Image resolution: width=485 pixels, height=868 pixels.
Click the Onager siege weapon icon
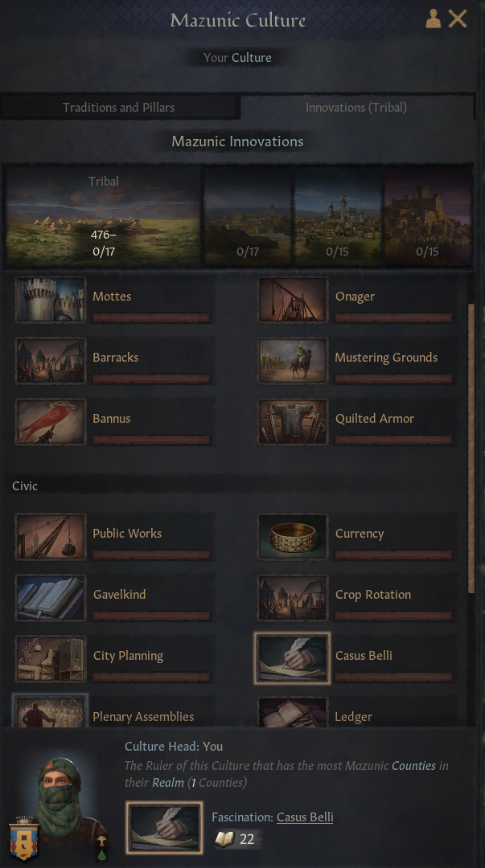click(293, 300)
